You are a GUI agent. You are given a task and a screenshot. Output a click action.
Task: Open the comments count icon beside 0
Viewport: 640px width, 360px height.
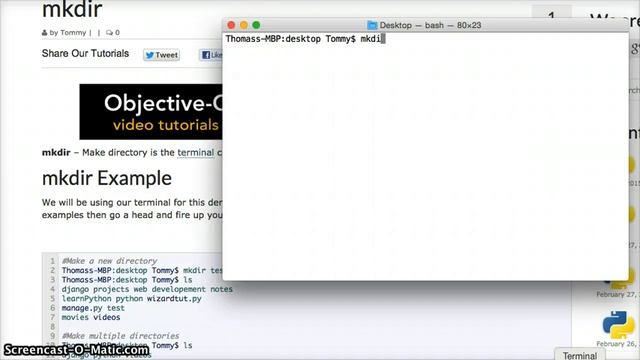click(x=109, y=33)
